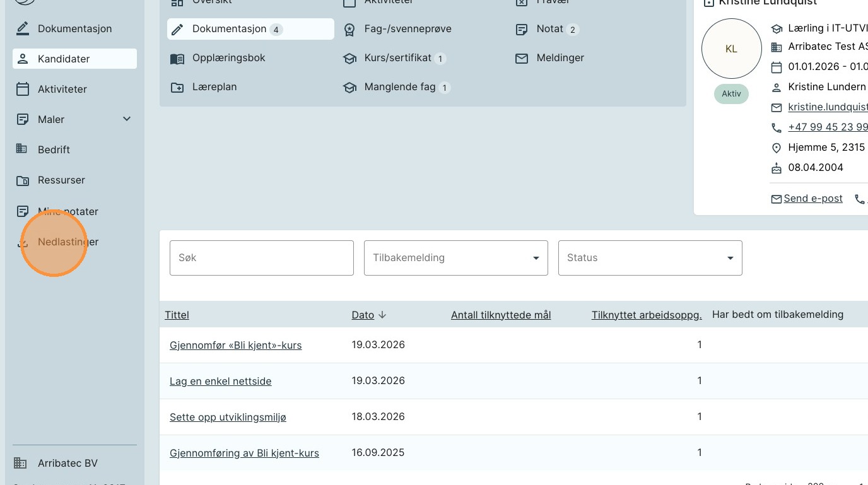This screenshot has width=868, height=485.
Task: Open the Tilbakemelding filter dropdown
Action: [x=455, y=258]
